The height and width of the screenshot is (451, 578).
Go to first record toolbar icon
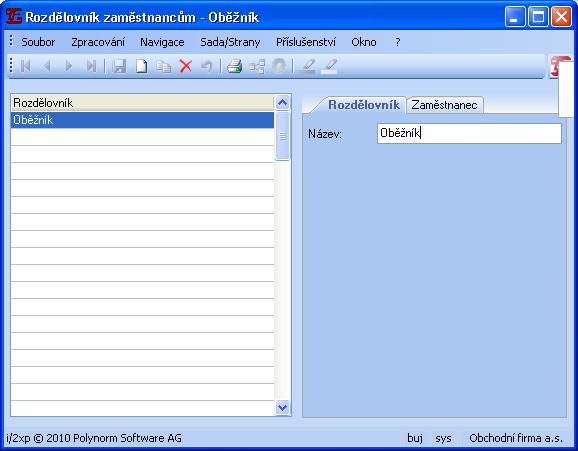click(25, 66)
